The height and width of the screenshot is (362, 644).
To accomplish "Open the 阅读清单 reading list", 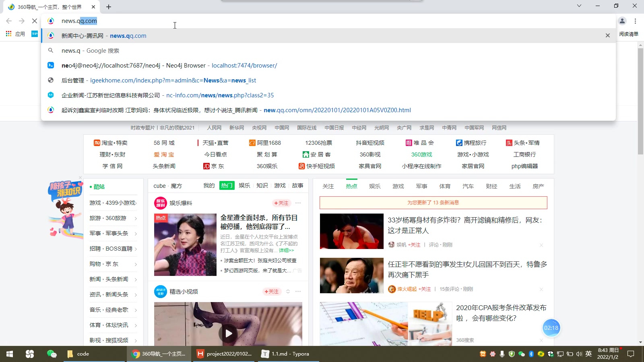I will pos(629,34).
